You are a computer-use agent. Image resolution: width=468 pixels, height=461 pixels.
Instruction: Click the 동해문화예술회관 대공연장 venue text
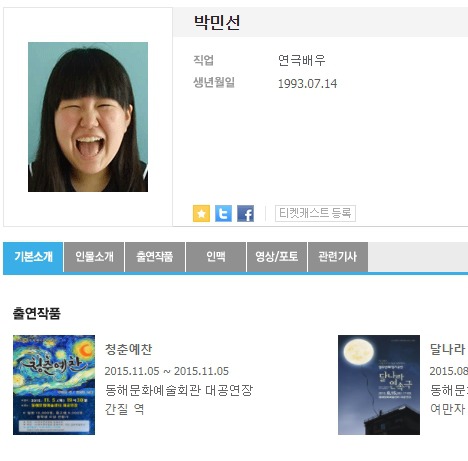tap(179, 390)
